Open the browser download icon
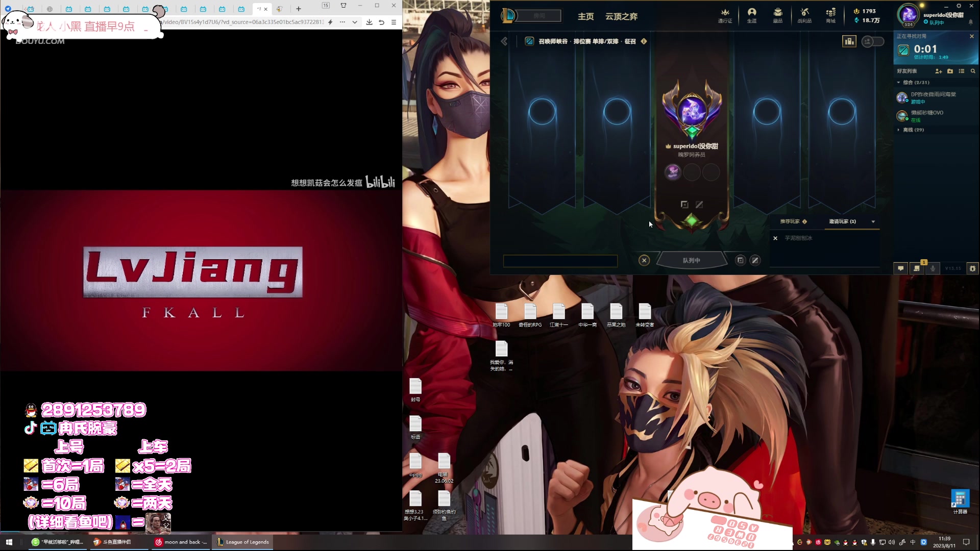Screen dimensions: 980x551 point(369,22)
